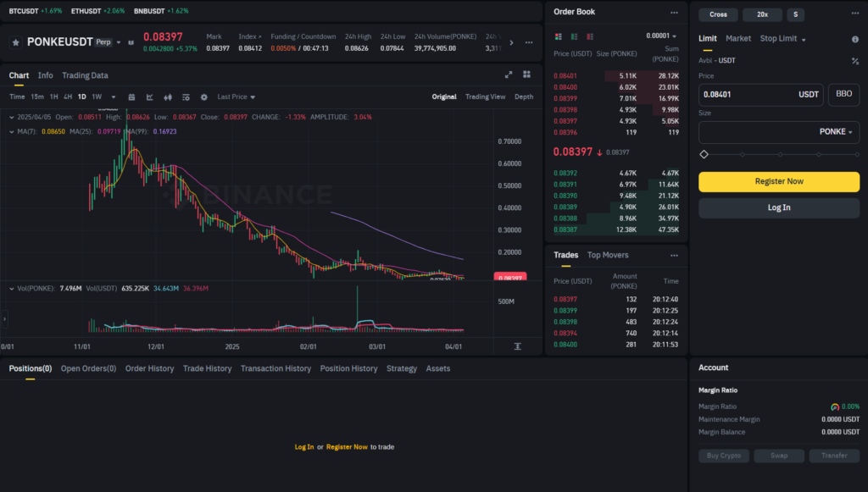Open the fee rate percent icon
This screenshot has height=492, width=868.
[854, 61]
